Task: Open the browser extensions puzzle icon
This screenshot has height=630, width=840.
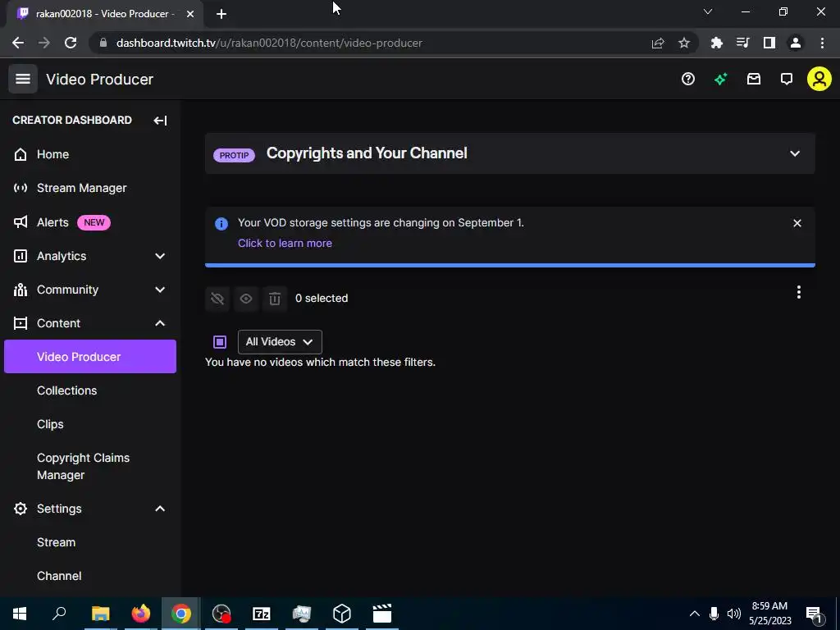Action: point(716,43)
